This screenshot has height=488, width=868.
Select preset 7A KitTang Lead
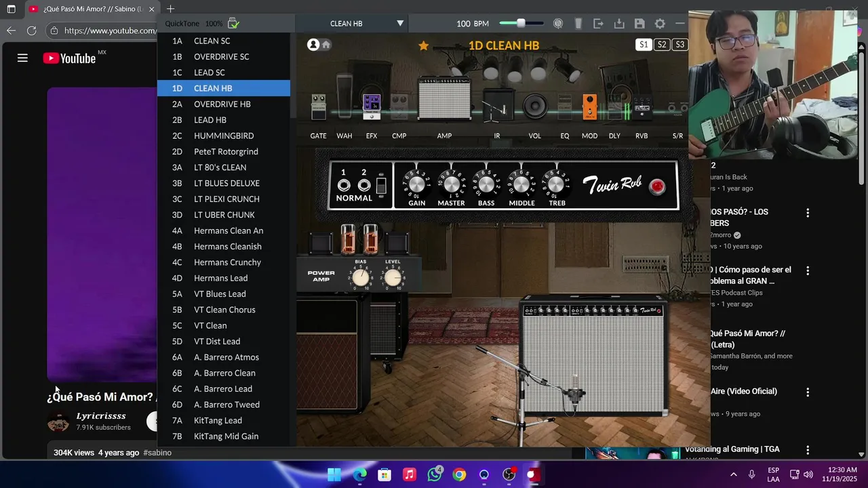[224, 420]
